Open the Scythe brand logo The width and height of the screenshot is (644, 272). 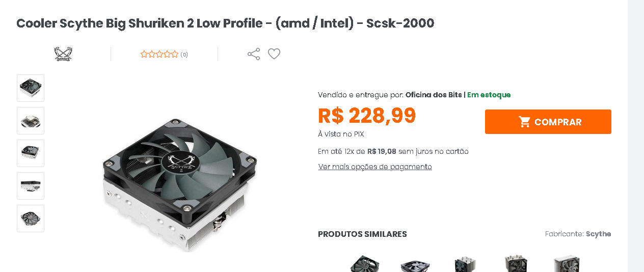click(63, 54)
